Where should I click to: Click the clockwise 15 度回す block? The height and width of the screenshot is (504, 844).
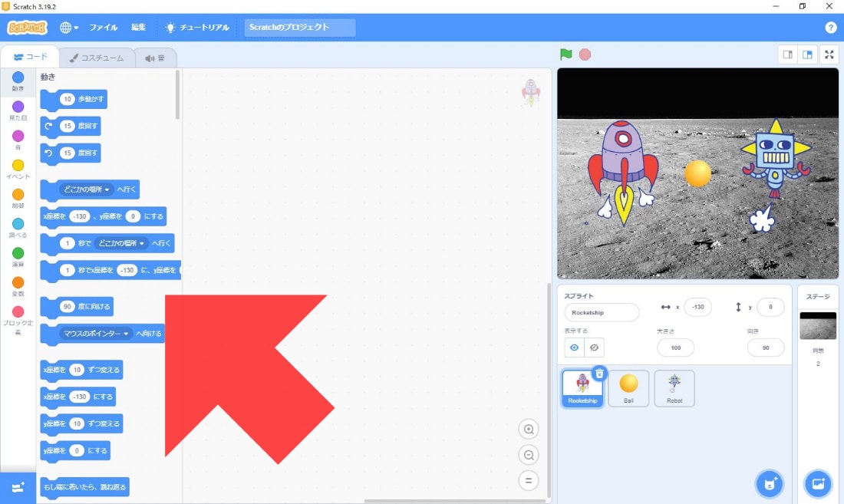coord(71,126)
